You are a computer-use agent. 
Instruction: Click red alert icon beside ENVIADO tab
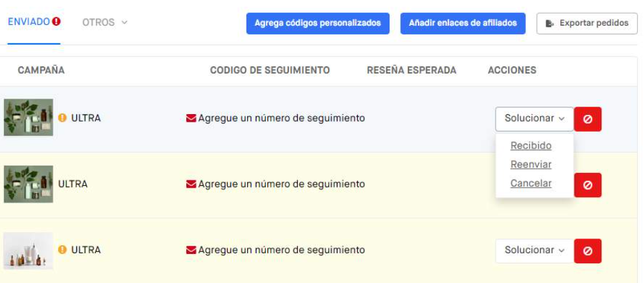(x=56, y=22)
